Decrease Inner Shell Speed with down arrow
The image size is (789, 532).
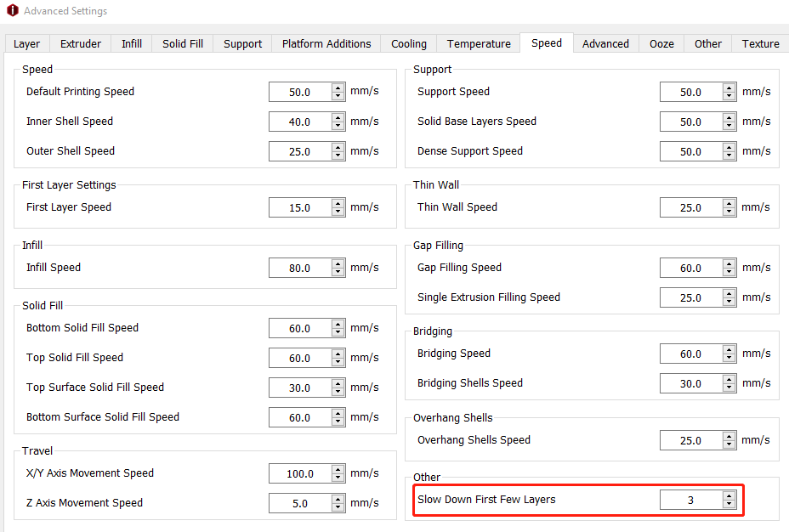pyautogui.click(x=338, y=126)
